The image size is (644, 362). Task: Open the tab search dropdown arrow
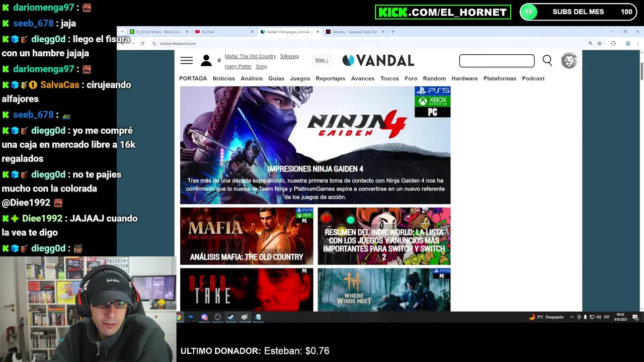click(x=122, y=32)
